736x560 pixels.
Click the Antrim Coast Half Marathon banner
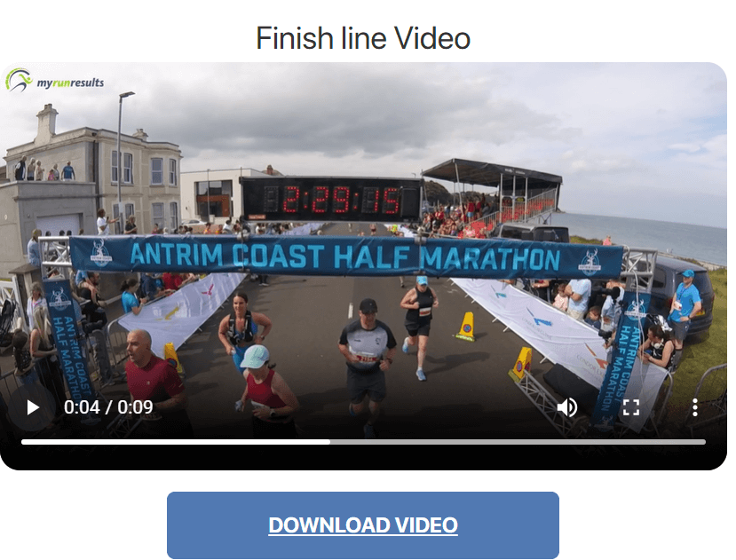coord(346,256)
